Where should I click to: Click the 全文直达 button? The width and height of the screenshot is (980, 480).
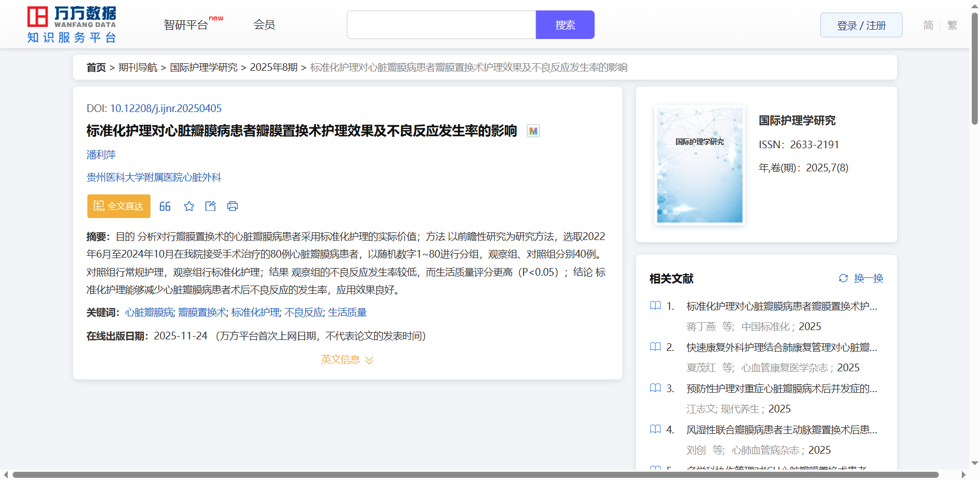pos(119,206)
